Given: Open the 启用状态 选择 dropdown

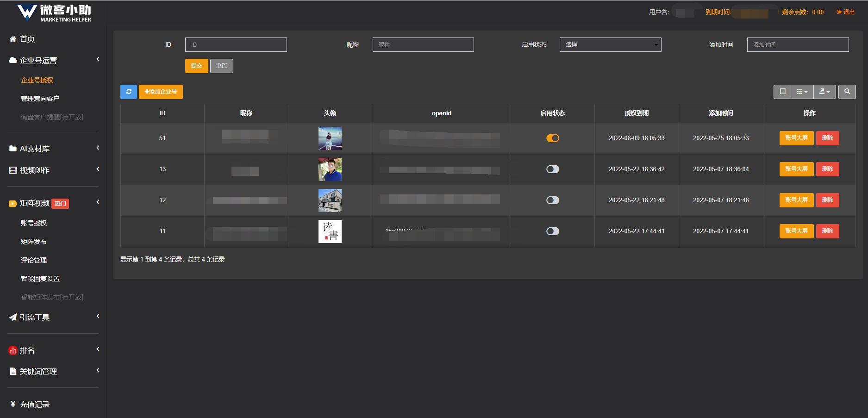Looking at the screenshot, I should [610, 44].
